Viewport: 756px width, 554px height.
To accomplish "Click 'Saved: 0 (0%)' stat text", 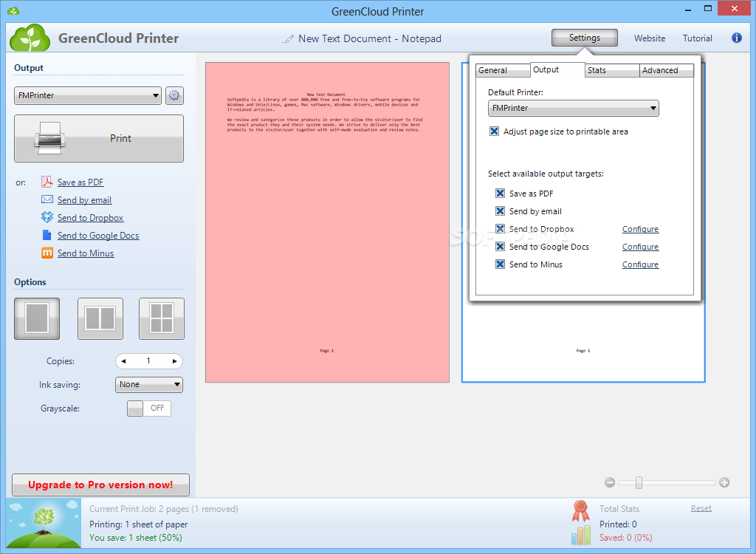I will (x=625, y=538).
